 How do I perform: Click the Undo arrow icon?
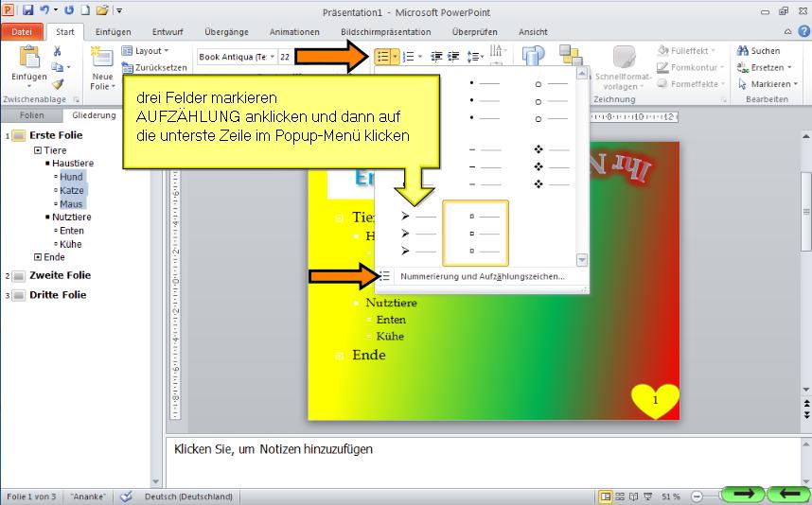click(44, 10)
